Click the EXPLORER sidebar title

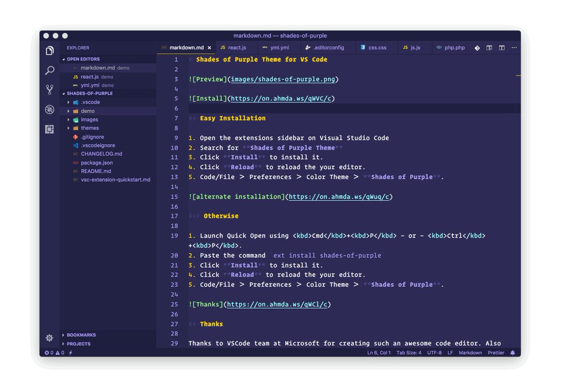click(78, 48)
